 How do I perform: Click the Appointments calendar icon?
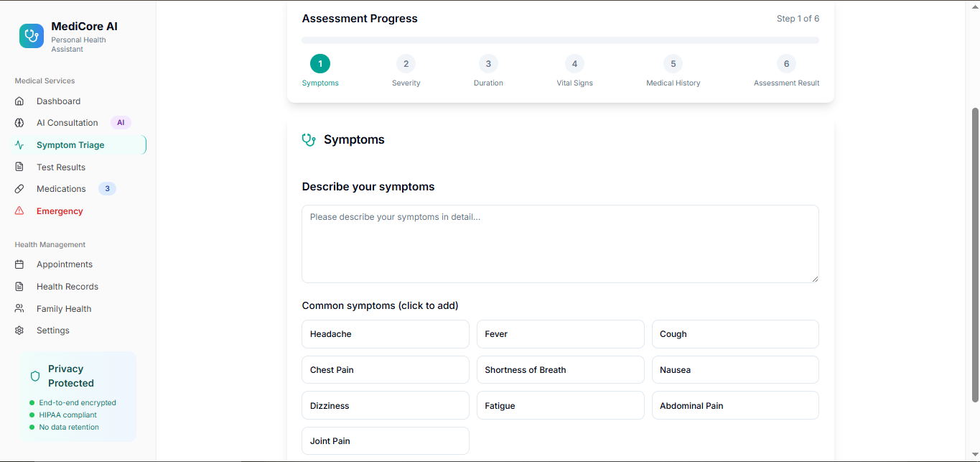click(19, 264)
